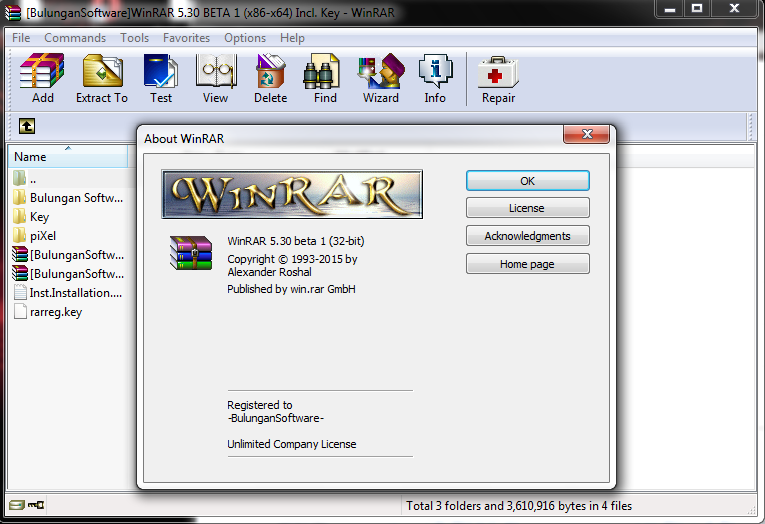Click the WinRAR title bar app icon
This screenshot has height=524, width=765.
pyautogui.click(x=13, y=13)
